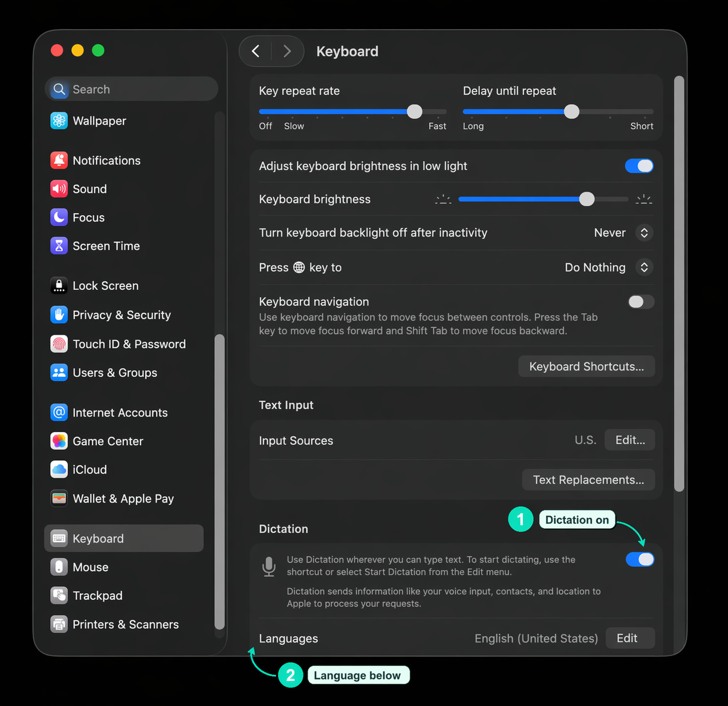Disable keyboard brightness adjustment in low light
This screenshot has height=706, width=728.
[x=639, y=166]
